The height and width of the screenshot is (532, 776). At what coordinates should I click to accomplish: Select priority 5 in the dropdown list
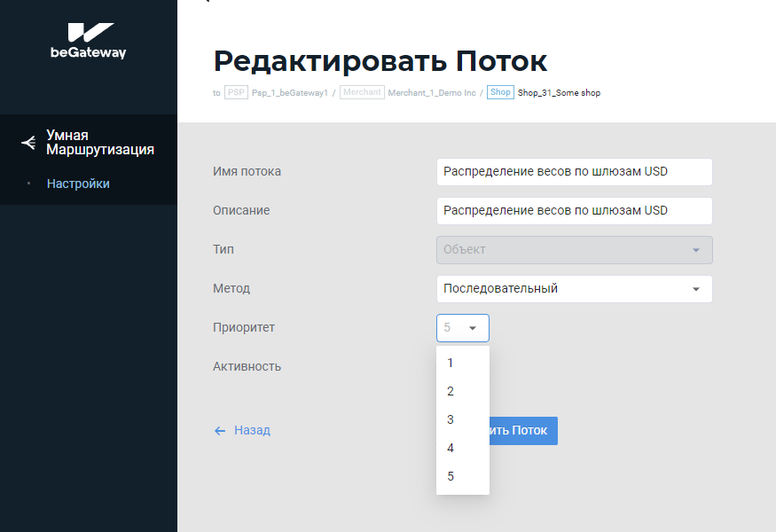[x=451, y=476]
